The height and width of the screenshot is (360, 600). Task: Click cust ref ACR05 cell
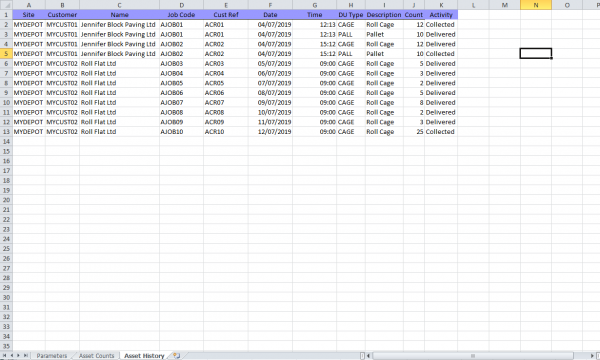click(226, 83)
